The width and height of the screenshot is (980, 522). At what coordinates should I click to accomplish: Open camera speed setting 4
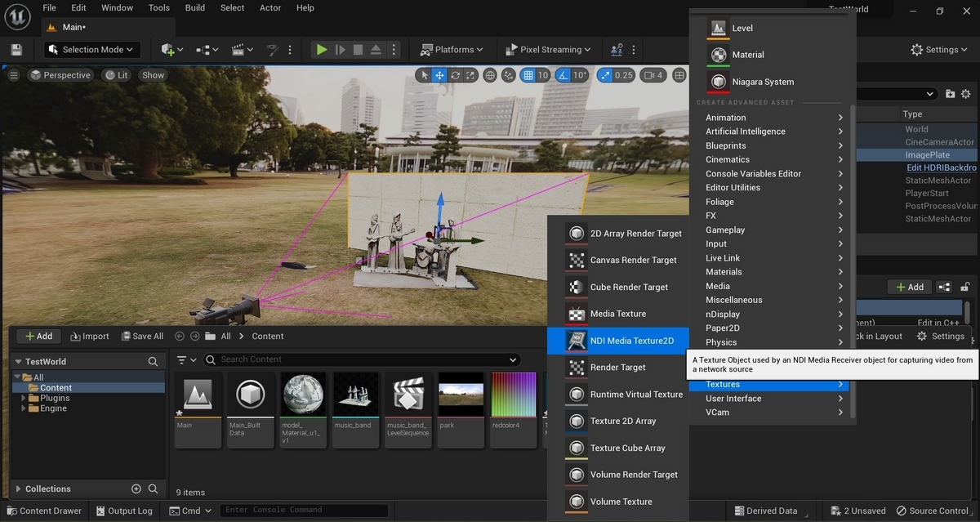(653, 75)
